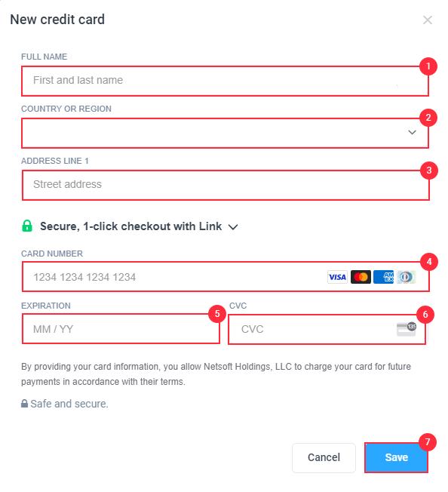This screenshot has width=448, height=492.
Task: Click the Save button
Action: coord(396,457)
